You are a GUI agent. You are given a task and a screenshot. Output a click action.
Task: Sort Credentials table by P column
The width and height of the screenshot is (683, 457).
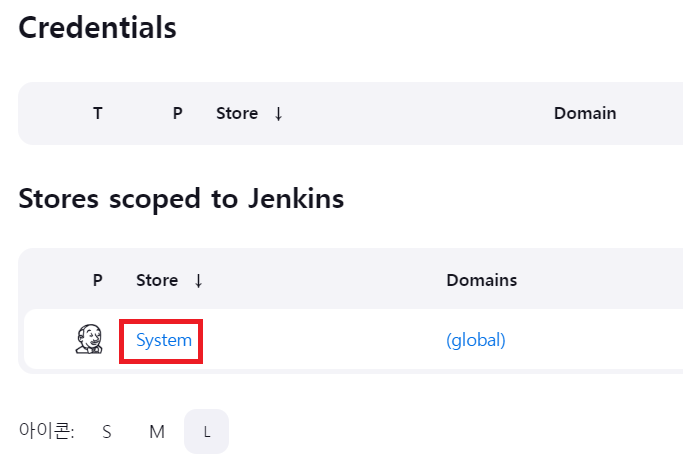pos(177,113)
